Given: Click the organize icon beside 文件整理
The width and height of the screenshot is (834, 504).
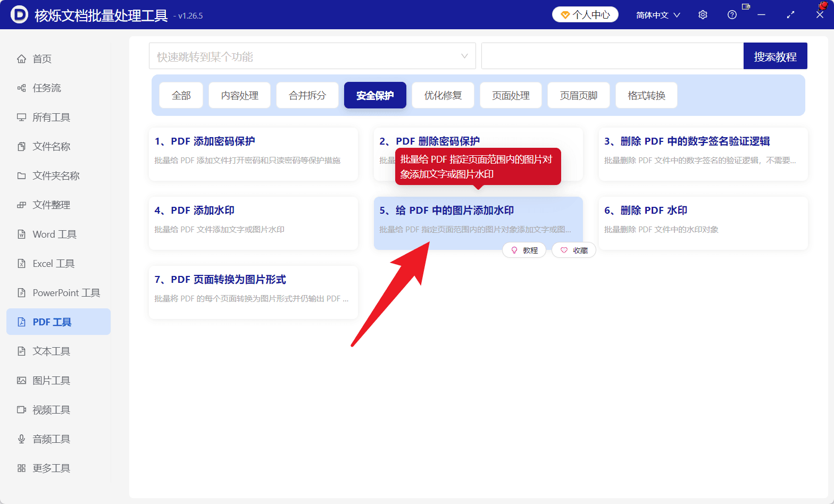Looking at the screenshot, I should click(21, 205).
